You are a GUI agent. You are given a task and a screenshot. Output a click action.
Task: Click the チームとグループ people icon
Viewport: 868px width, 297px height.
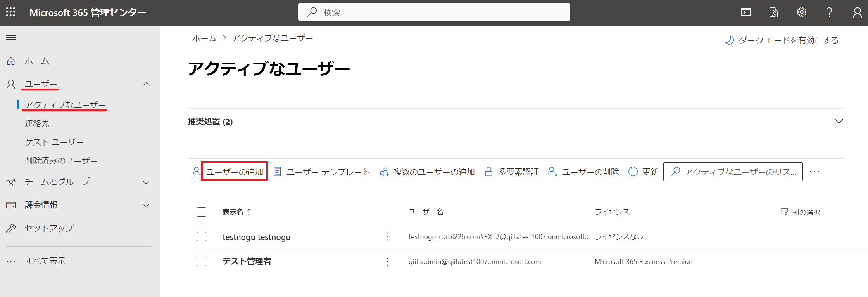pyautogui.click(x=11, y=182)
